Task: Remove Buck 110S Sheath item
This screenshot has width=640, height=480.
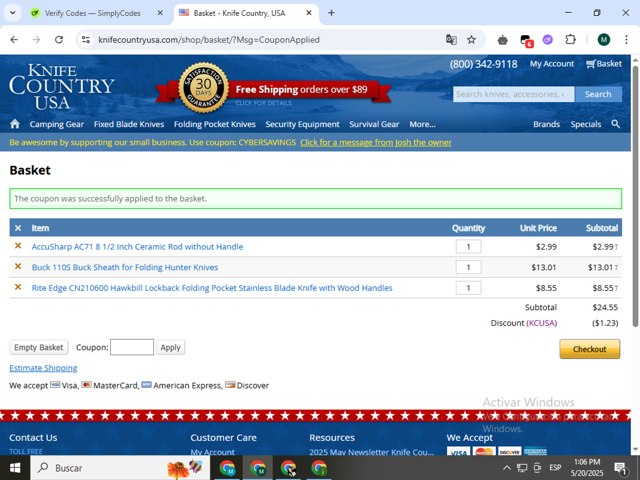Action: click(18, 266)
